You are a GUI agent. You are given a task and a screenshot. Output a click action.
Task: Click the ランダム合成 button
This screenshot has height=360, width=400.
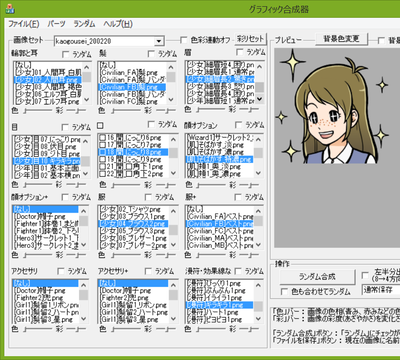click(317, 277)
